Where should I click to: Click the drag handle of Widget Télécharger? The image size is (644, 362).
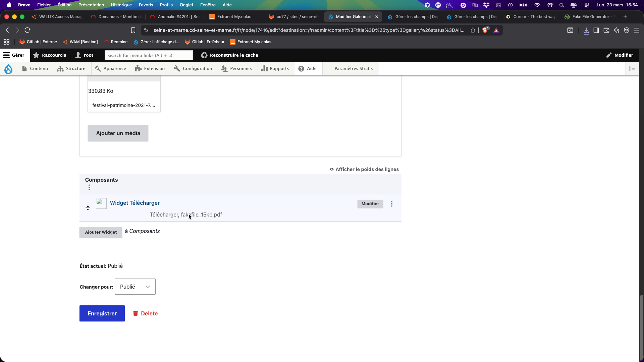pyautogui.click(x=88, y=208)
